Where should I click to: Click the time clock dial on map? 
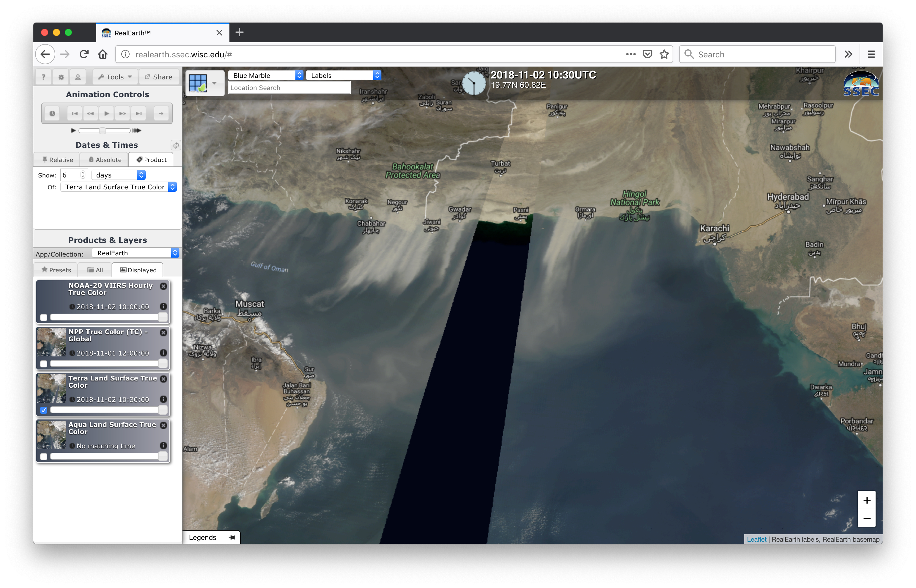pos(474,83)
